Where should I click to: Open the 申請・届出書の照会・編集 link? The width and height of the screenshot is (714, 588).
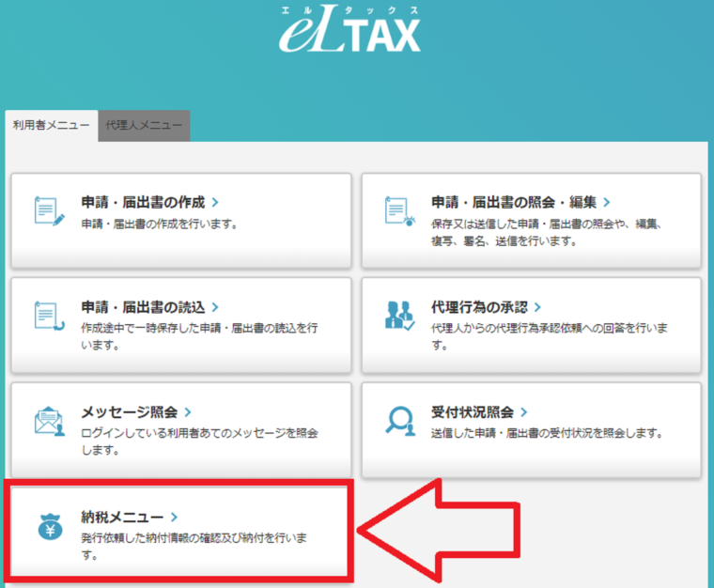click(514, 202)
